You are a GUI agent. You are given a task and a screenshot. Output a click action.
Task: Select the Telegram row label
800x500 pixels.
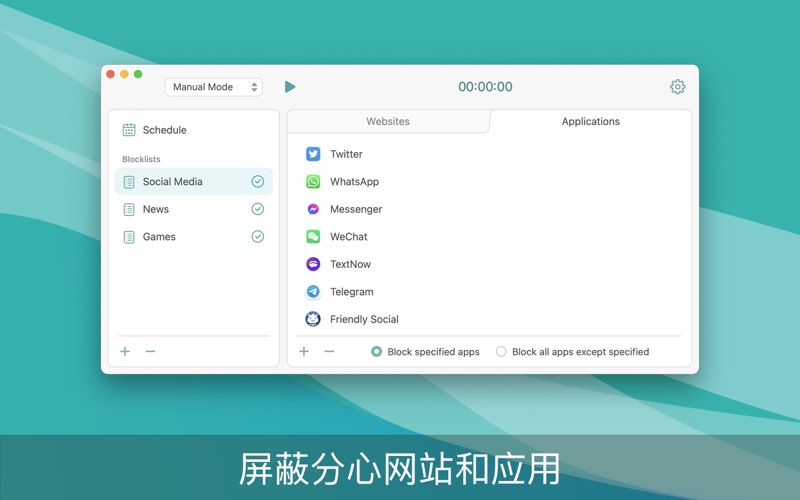352,292
